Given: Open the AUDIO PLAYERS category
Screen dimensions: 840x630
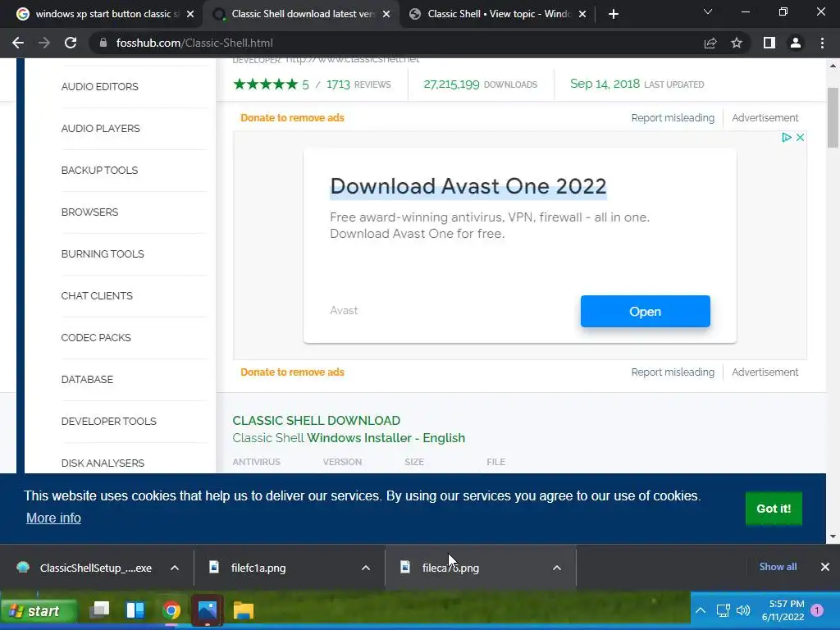Looking at the screenshot, I should click(x=100, y=129).
